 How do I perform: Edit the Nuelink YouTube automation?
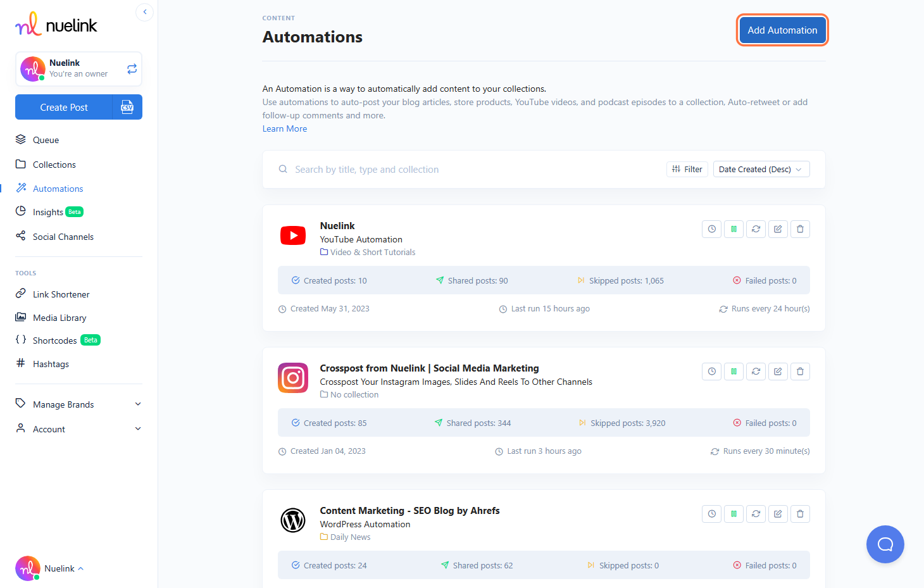click(x=778, y=229)
